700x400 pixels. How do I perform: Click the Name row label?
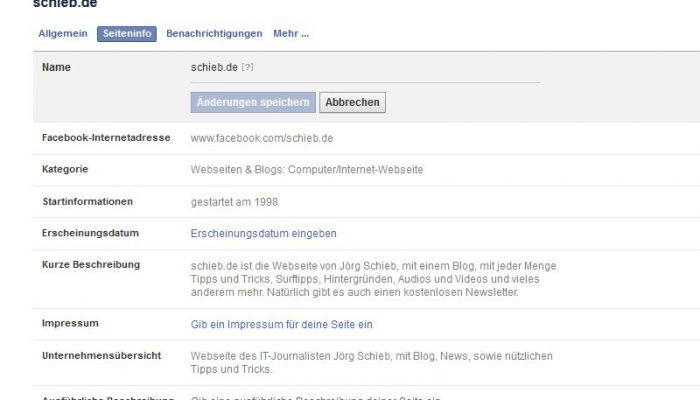56,67
